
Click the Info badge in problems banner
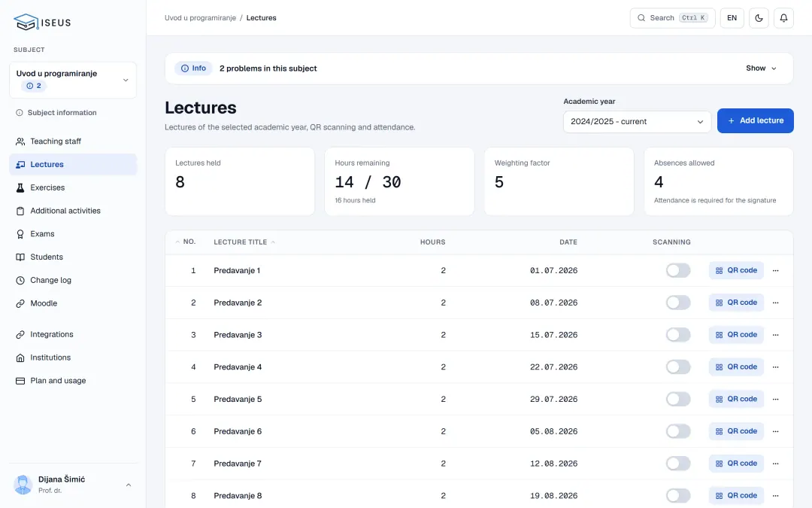pos(194,68)
